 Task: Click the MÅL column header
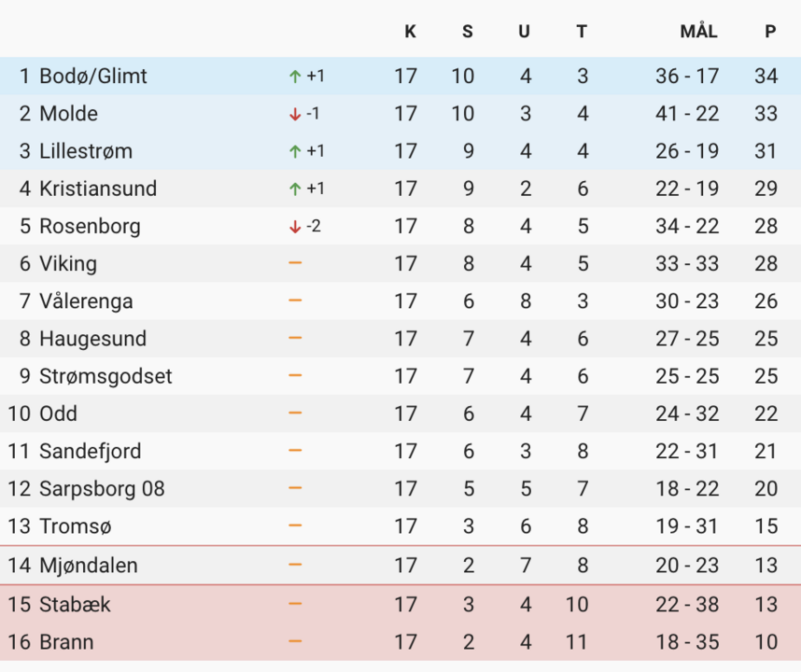(x=698, y=32)
